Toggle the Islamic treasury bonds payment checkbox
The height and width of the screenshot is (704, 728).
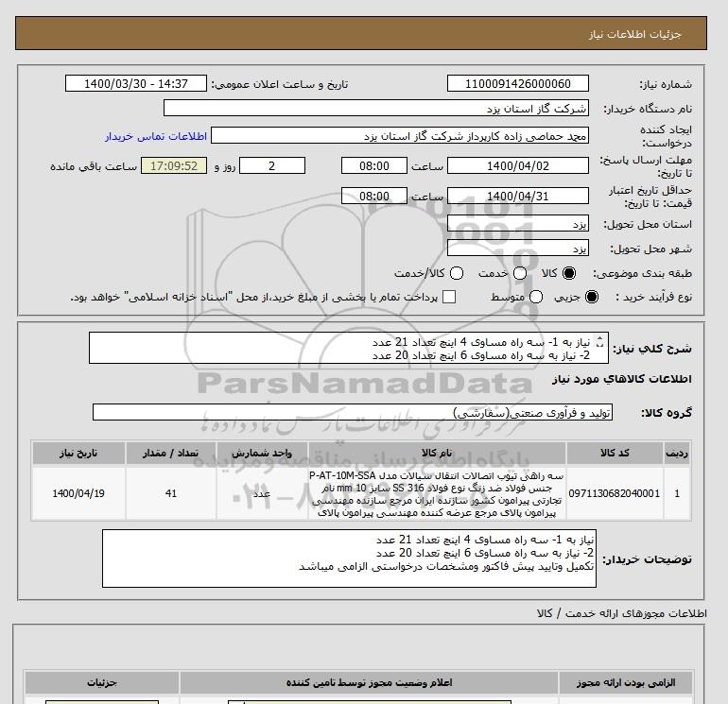[x=449, y=297]
